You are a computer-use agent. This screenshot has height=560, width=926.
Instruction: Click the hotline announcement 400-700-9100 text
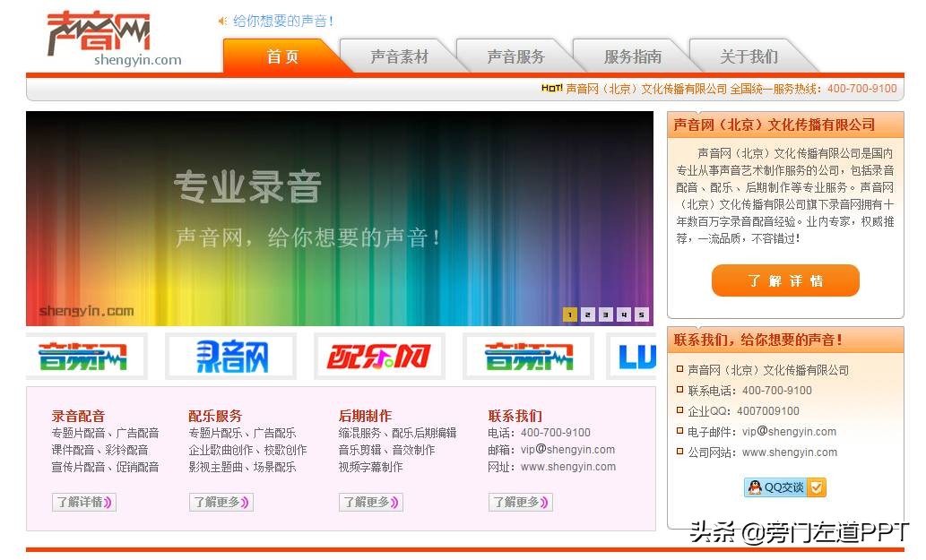731,89
